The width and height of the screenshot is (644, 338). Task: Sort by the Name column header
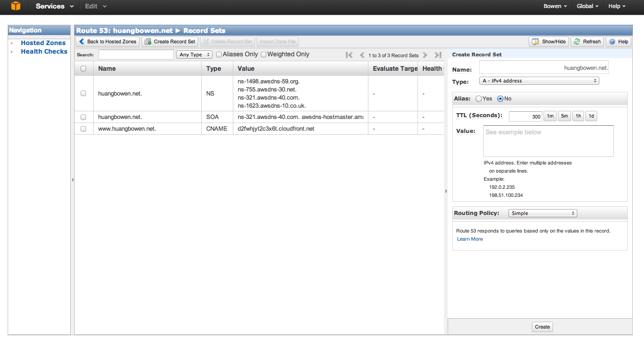coord(147,69)
